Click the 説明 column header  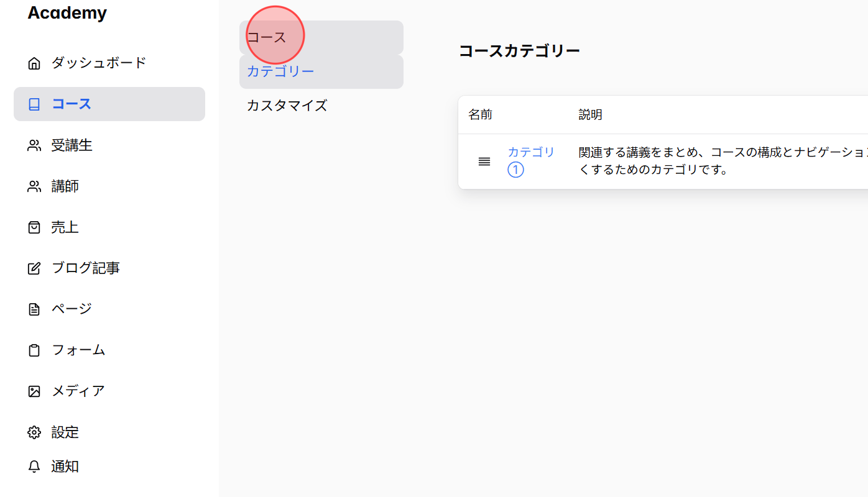click(x=589, y=114)
